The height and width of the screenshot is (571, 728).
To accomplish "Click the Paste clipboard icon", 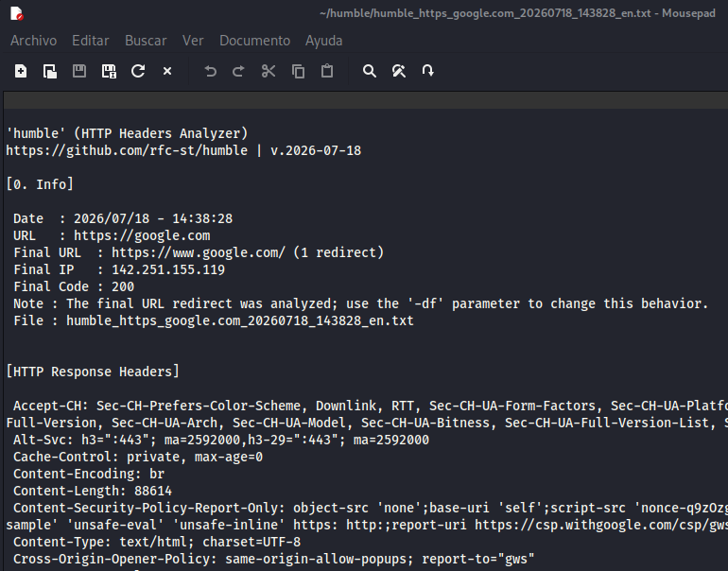I will click(x=327, y=71).
